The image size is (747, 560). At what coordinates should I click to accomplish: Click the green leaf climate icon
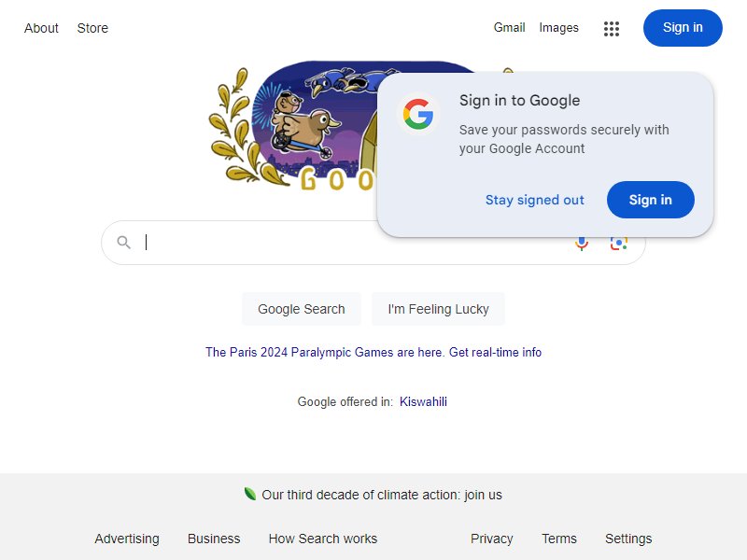click(x=249, y=494)
